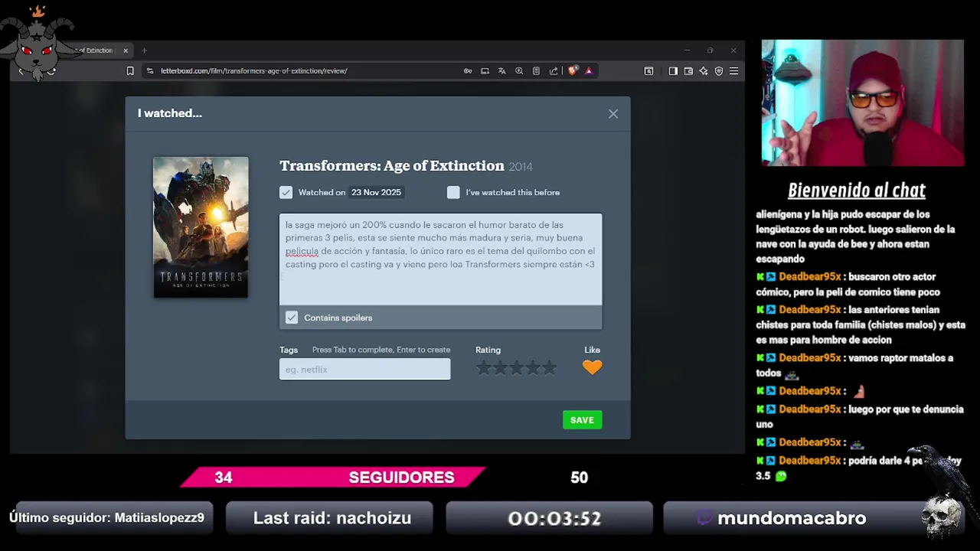980x551 pixels.
Task: Set rating to four stars
Action: click(533, 369)
